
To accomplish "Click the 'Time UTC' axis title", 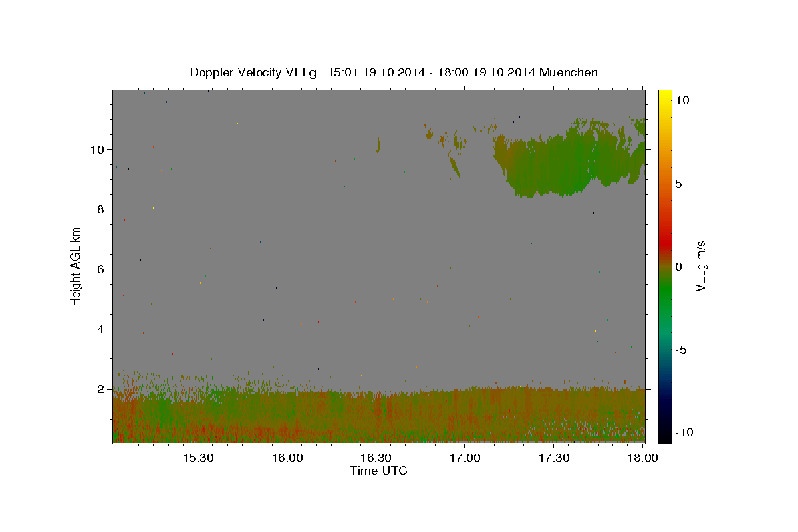I will tap(378, 471).
